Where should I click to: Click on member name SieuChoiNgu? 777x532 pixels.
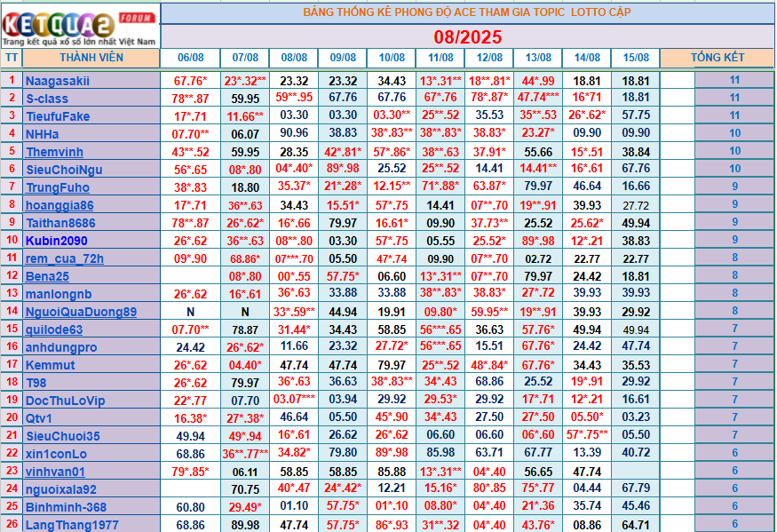(x=64, y=170)
